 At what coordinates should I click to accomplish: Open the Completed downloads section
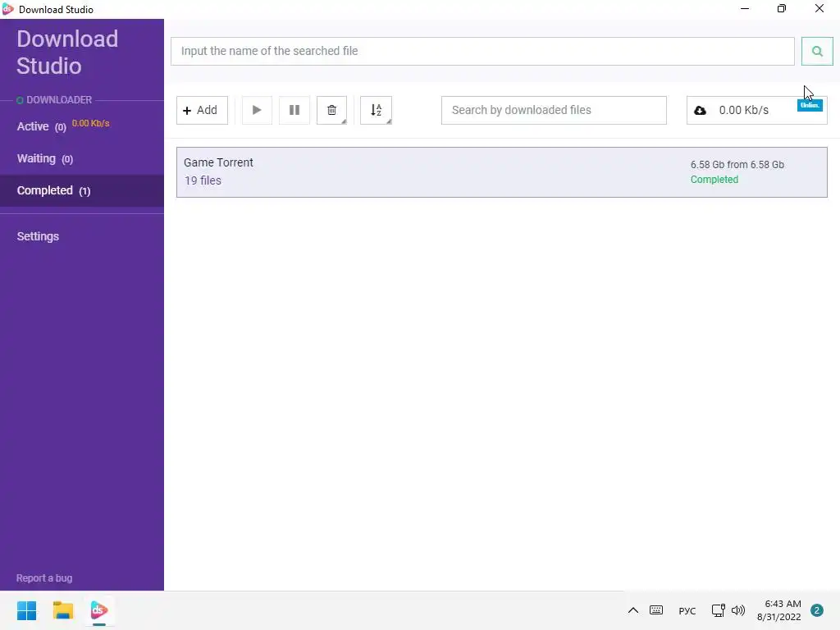point(82,190)
